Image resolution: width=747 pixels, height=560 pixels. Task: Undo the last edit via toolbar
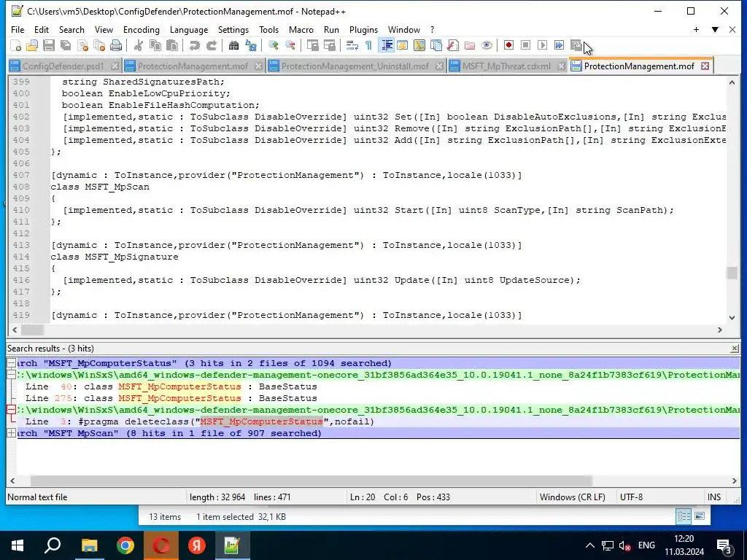point(194,45)
